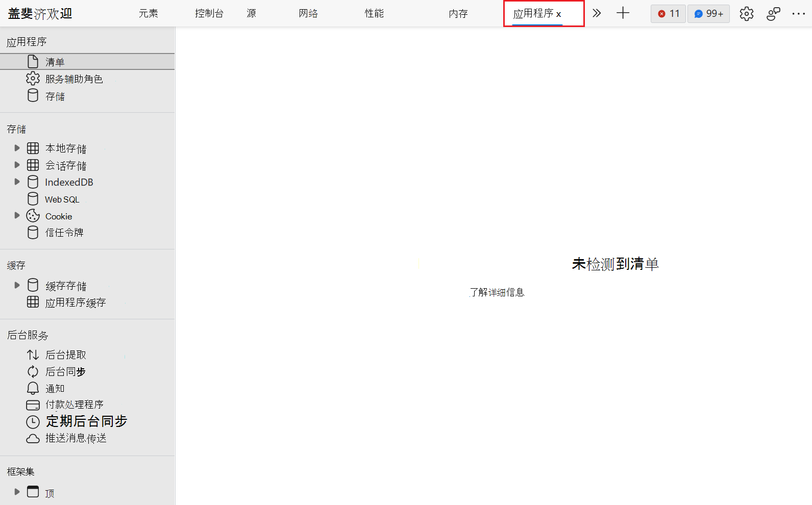Open the 清单 manifest file icon
The image size is (812, 505).
point(33,62)
